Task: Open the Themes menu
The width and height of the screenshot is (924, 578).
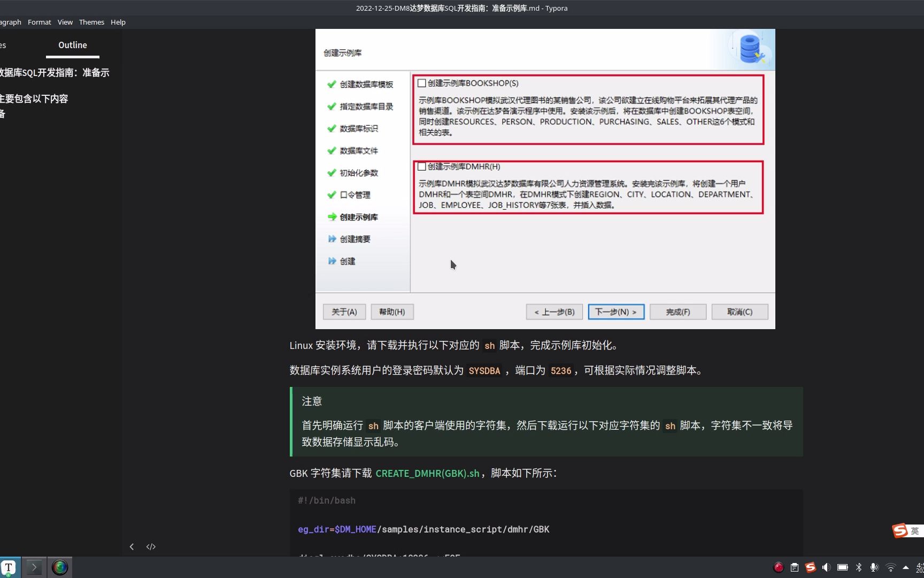Action: coord(91,22)
